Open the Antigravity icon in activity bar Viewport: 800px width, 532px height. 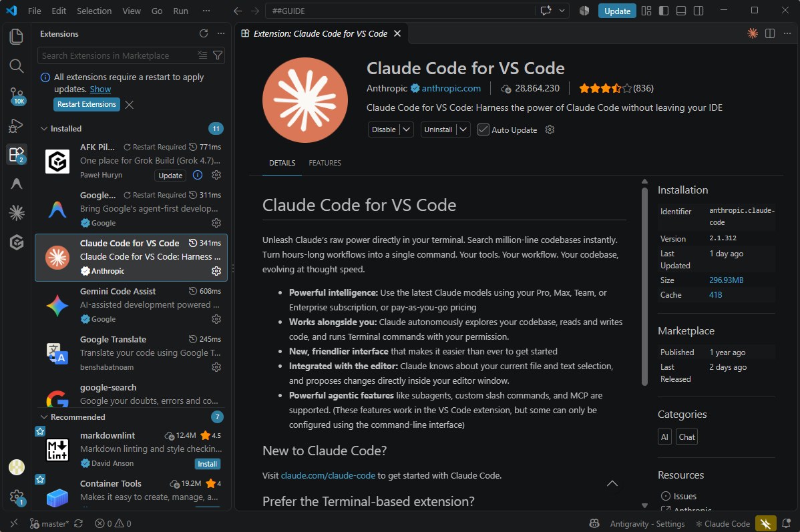coord(16,184)
